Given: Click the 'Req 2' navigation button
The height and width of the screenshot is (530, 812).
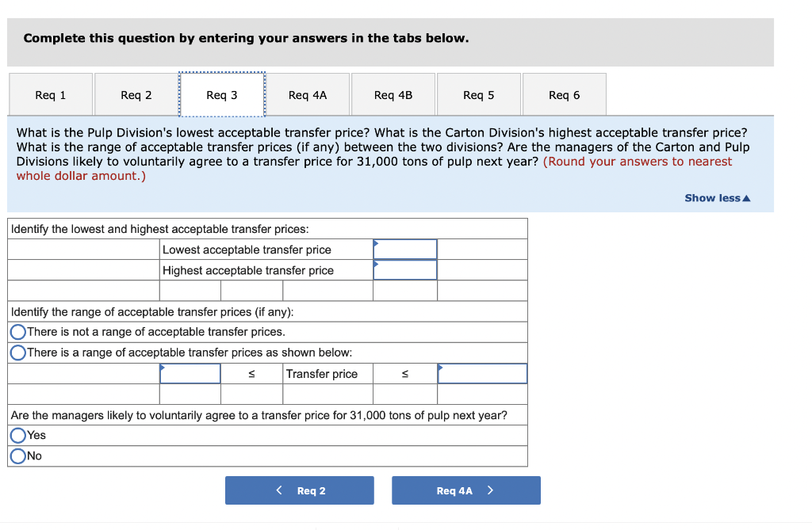Looking at the screenshot, I should pos(300,490).
